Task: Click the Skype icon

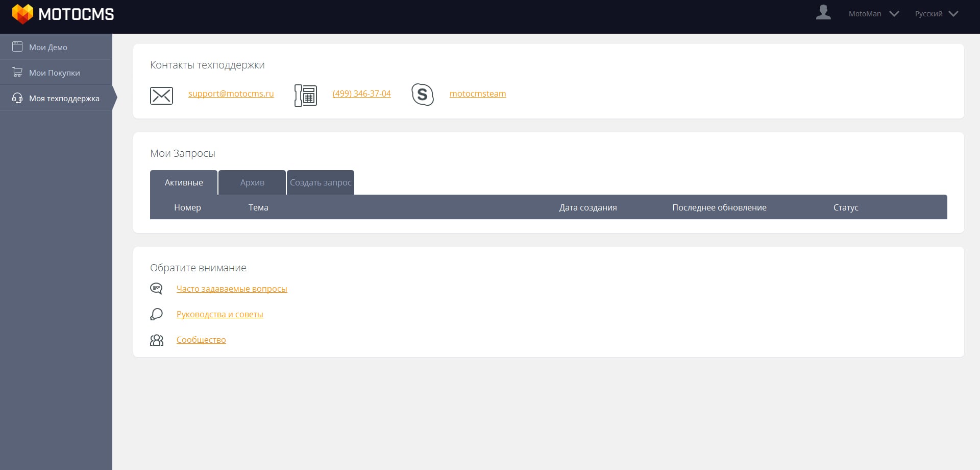Action: click(x=423, y=95)
